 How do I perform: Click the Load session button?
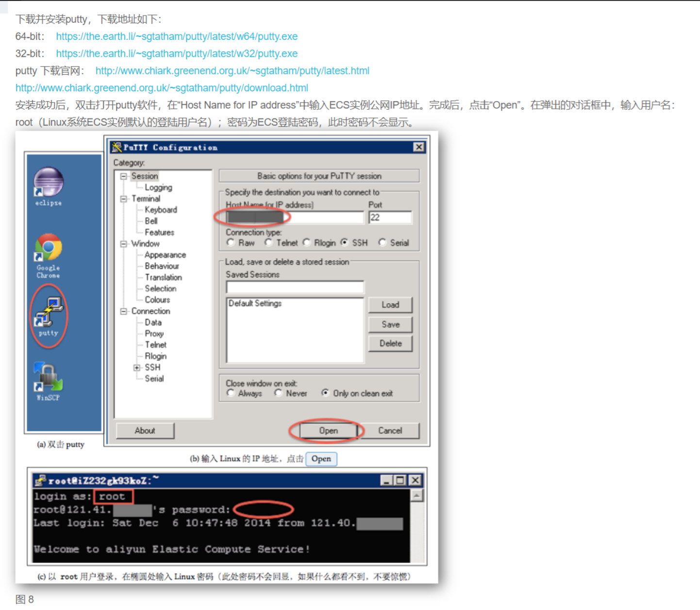tap(390, 305)
